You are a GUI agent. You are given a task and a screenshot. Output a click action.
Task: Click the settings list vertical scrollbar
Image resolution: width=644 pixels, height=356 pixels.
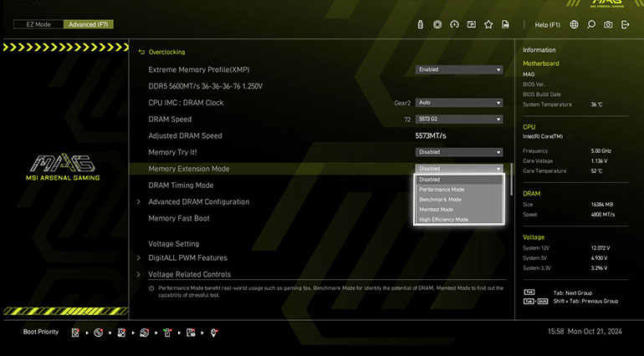click(511, 180)
